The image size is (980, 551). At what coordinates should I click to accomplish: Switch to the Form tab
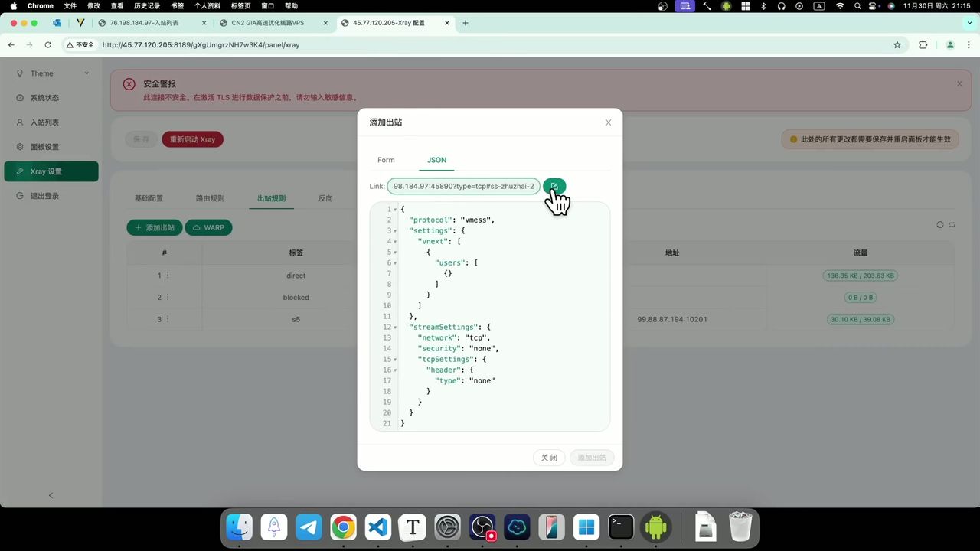386,160
